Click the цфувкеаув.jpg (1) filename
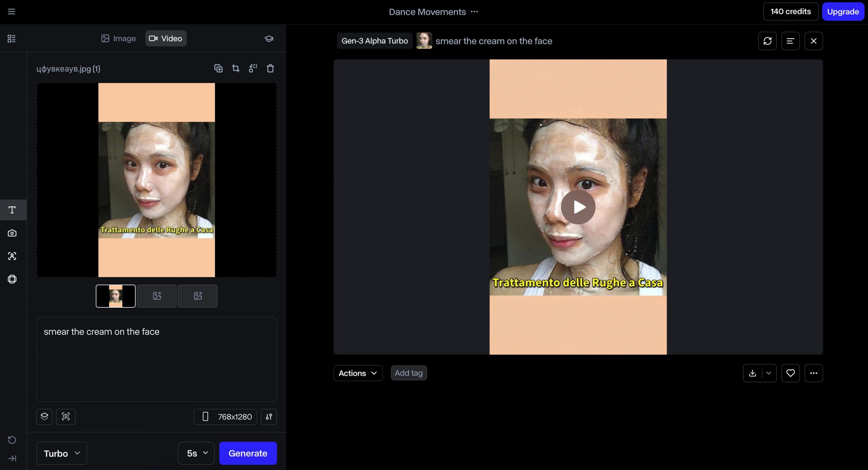868x470 pixels. pyautogui.click(x=68, y=69)
